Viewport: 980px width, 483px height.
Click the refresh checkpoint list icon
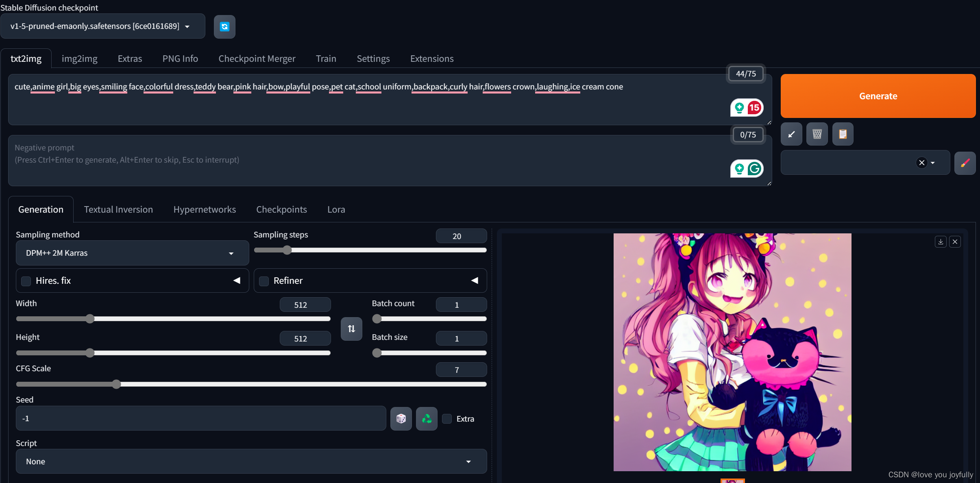click(224, 27)
